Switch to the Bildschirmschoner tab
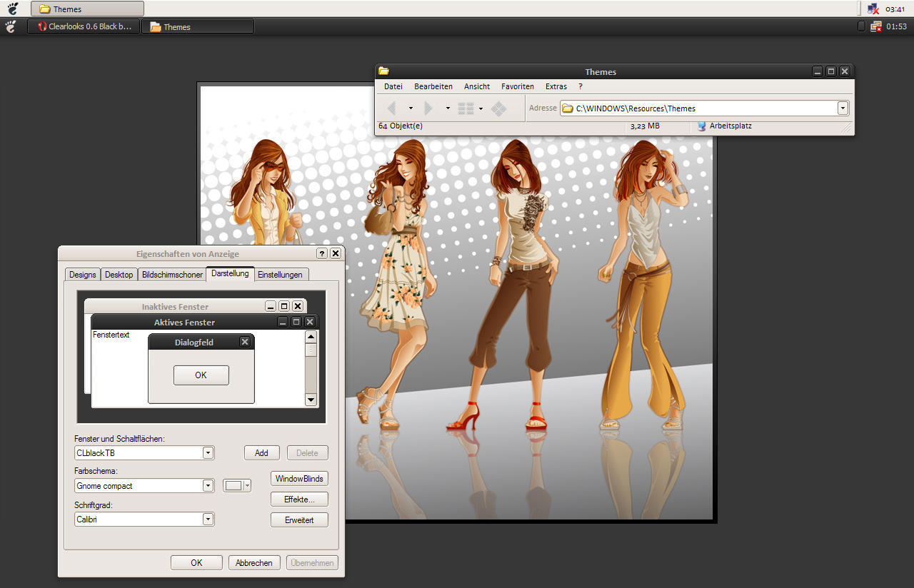The width and height of the screenshot is (914, 588). click(x=172, y=275)
